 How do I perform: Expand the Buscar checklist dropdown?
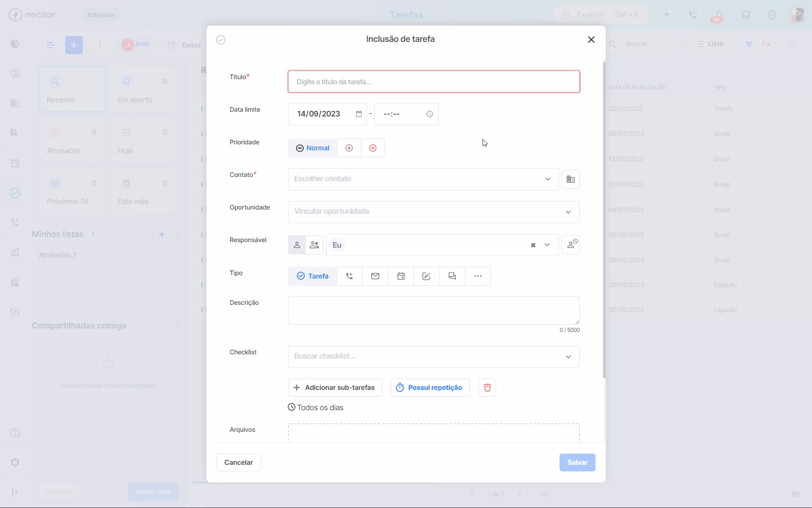pos(434,356)
